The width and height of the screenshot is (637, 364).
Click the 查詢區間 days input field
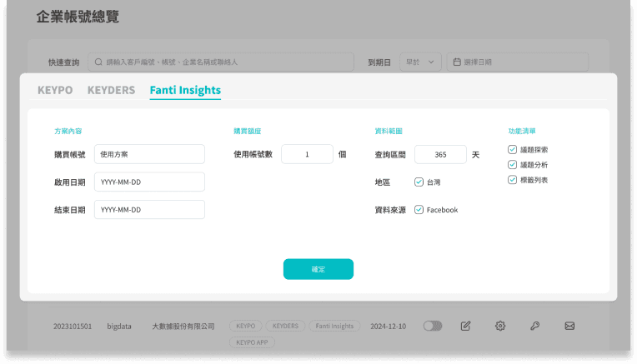[439, 155]
